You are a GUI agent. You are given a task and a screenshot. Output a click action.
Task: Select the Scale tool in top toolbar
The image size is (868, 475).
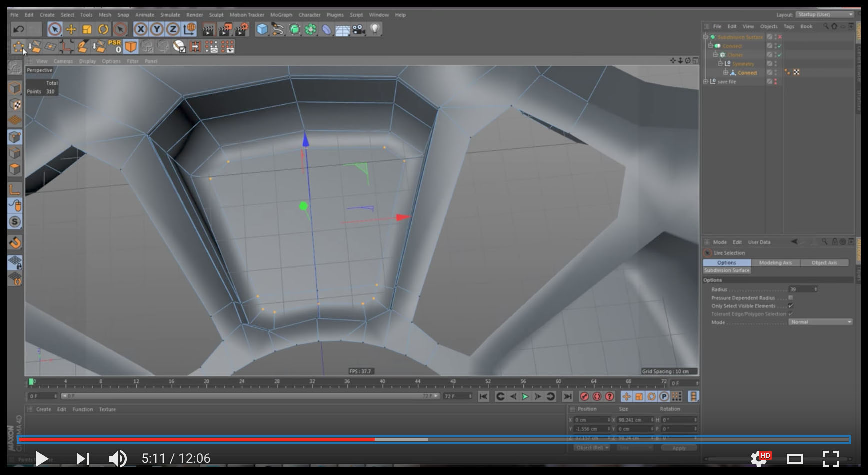[87, 29]
